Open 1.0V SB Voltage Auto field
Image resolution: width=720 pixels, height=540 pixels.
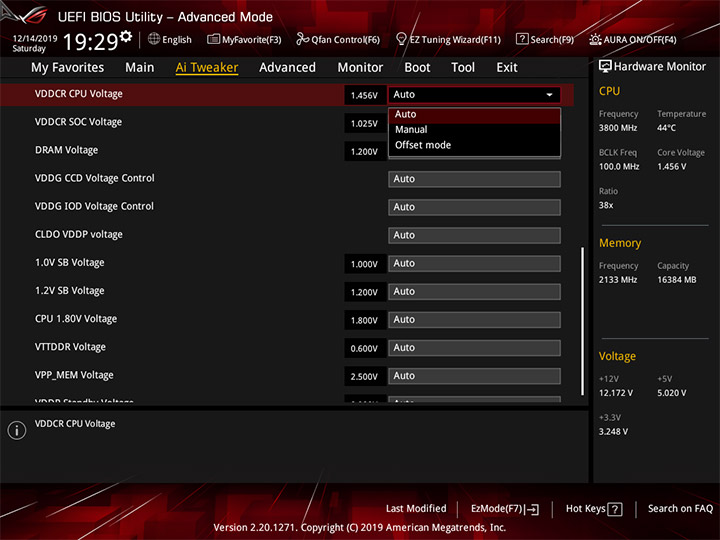(474, 264)
